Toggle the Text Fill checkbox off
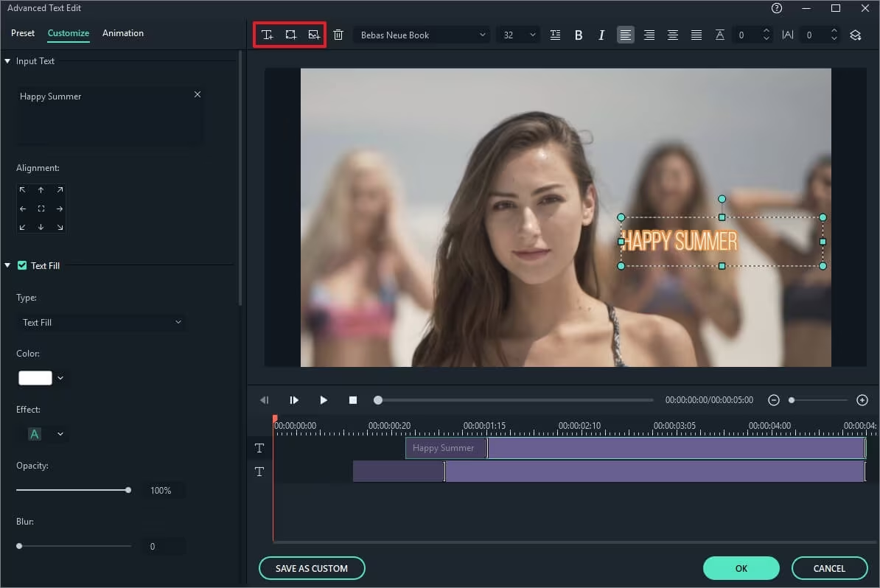This screenshot has width=880, height=588. click(x=21, y=265)
